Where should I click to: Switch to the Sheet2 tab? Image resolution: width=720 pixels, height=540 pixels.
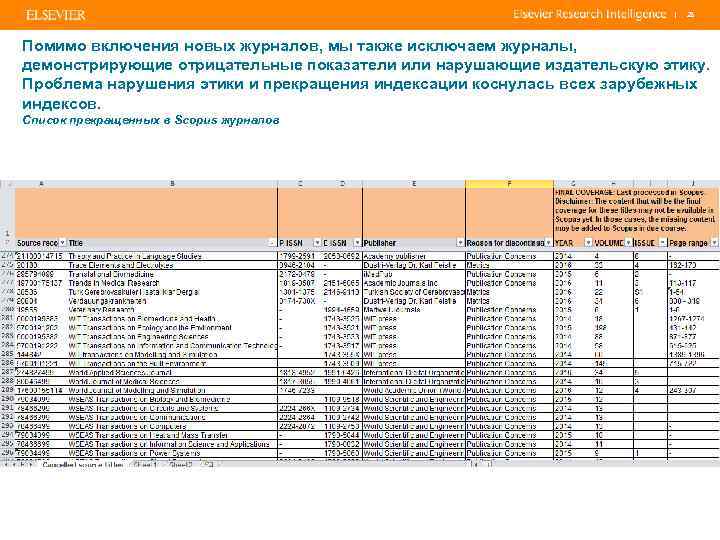(181, 465)
